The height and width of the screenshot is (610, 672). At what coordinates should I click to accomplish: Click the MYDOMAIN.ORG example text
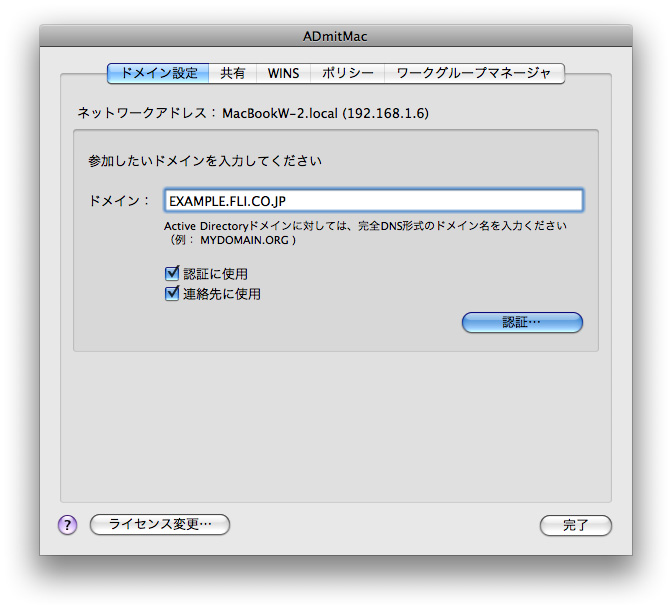point(244,240)
